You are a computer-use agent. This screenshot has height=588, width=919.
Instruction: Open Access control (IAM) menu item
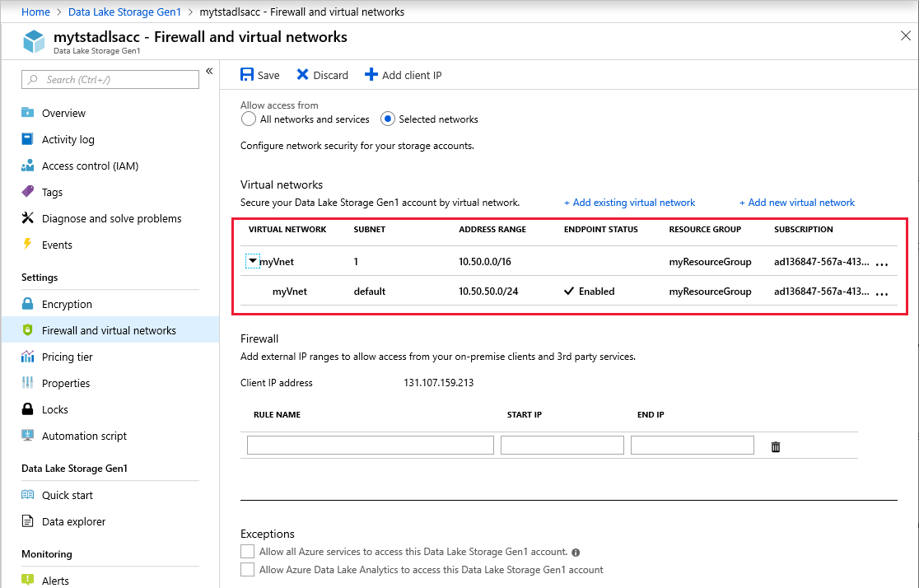[91, 166]
